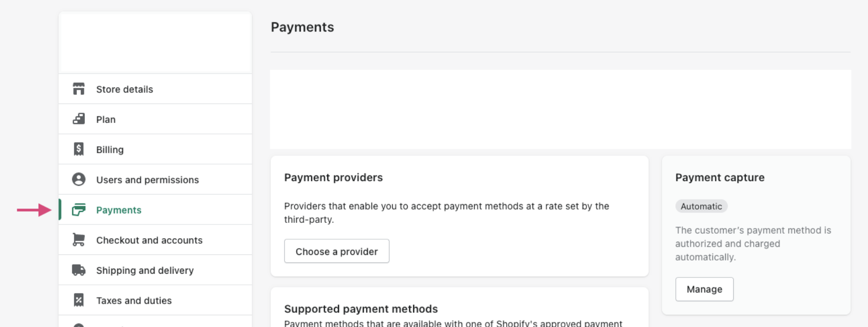This screenshot has height=327, width=868.
Task: Click the Payments card icon in sidebar
Action: [x=79, y=210]
